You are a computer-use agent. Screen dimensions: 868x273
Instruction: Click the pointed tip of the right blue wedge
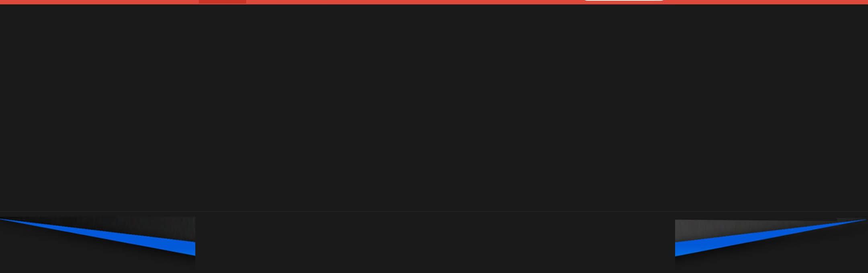tap(863, 220)
